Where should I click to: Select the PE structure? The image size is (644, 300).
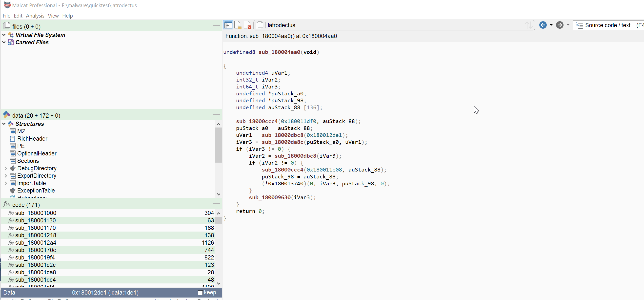[21, 146]
